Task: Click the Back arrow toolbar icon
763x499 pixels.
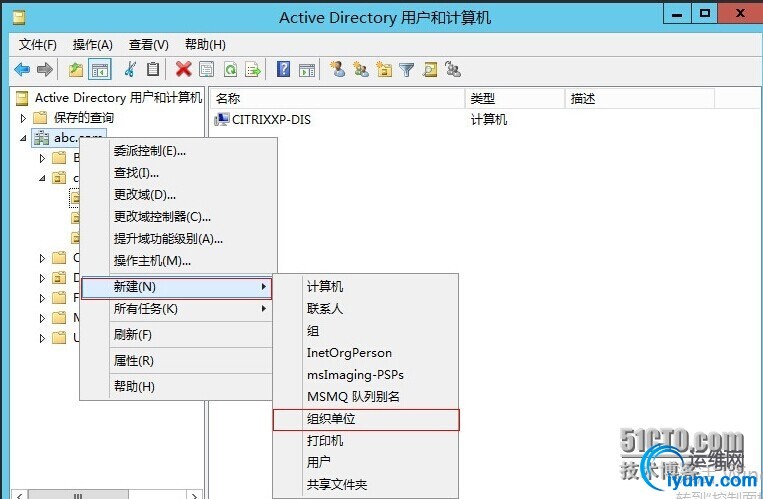Action: pyautogui.click(x=22, y=70)
